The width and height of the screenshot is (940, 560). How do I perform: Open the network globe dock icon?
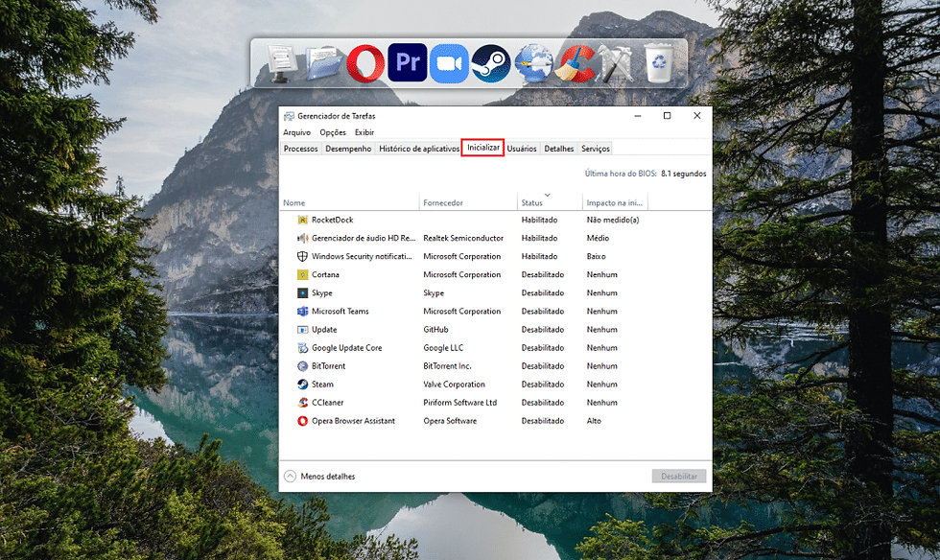[533, 63]
